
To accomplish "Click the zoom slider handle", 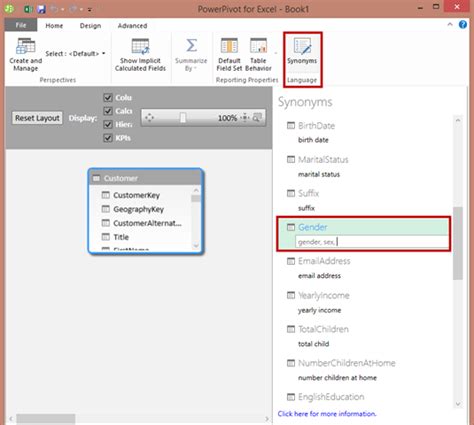I will 183,118.
